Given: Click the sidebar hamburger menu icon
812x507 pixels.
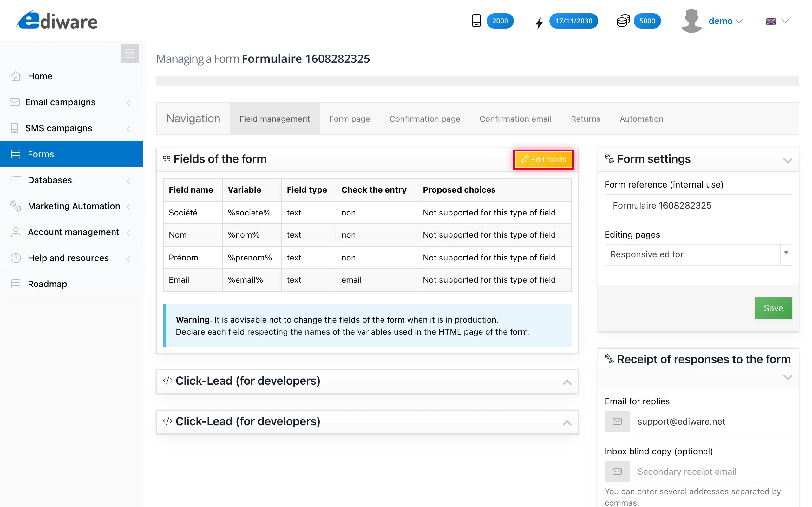Looking at the screenshot, I should pyautogui.click(x=129, y=54).
